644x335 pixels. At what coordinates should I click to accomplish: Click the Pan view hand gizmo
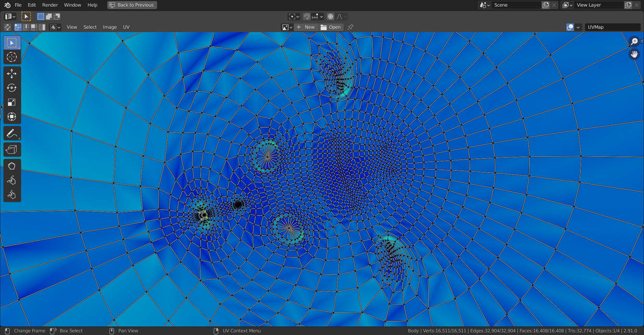[634, 54]
